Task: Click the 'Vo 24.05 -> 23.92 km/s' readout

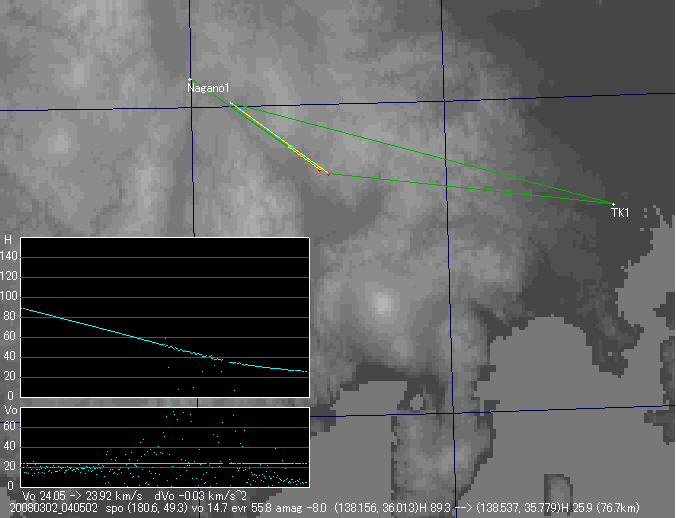Action: coord(82,496)
